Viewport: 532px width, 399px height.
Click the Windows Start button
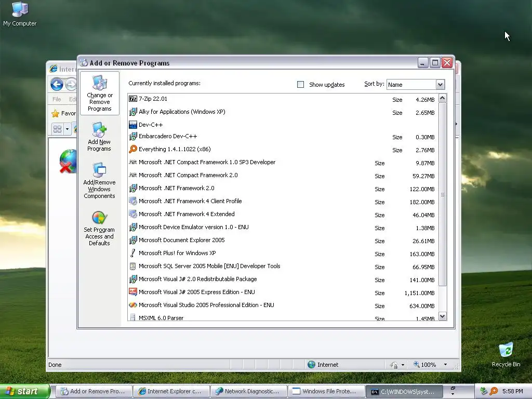(x=24, y=391)
